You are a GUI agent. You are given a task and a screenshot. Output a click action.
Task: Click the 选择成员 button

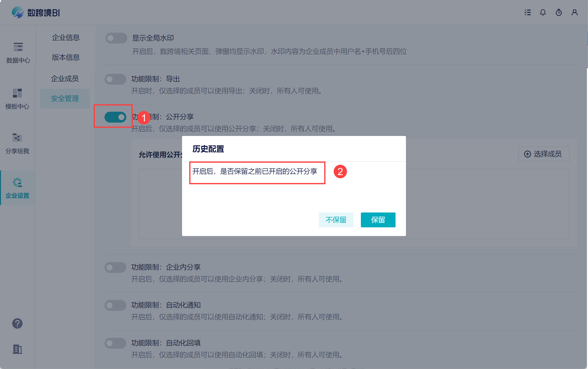pos(543,154)
